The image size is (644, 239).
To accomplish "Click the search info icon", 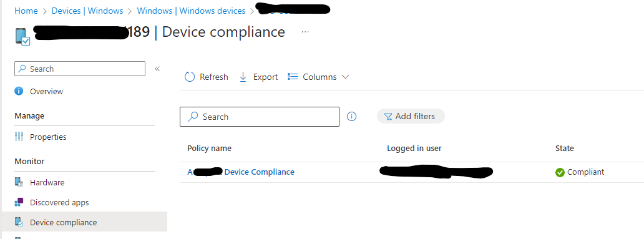I will click(351, 117).
